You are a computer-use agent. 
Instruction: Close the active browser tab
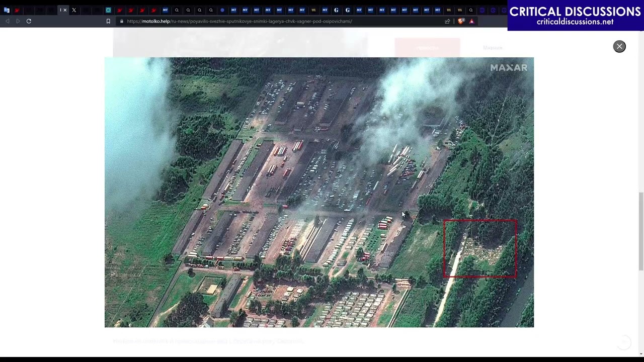click(x=65, y=10)
